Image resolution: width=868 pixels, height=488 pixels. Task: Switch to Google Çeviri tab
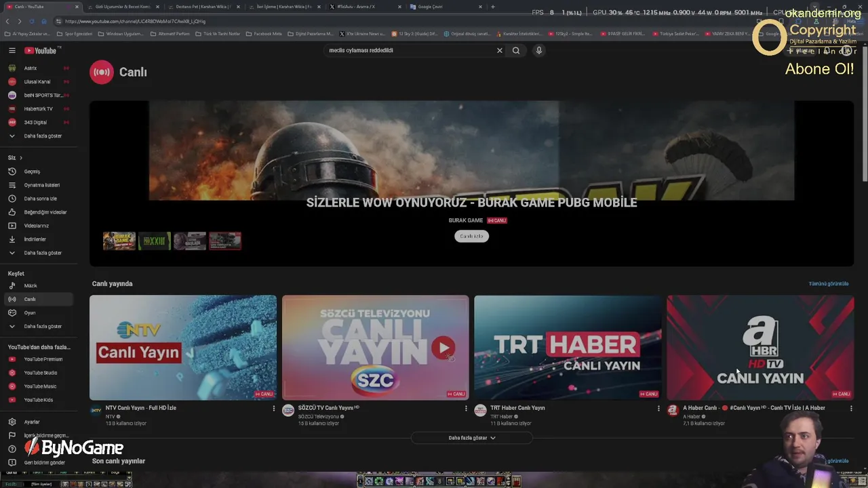click(x=445, y=7)
